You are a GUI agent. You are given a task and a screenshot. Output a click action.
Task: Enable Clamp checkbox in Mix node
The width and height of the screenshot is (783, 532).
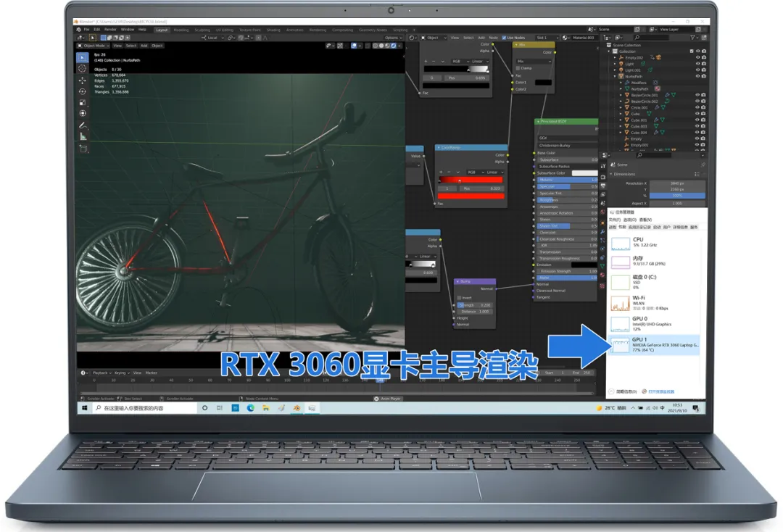coord(518,68)
